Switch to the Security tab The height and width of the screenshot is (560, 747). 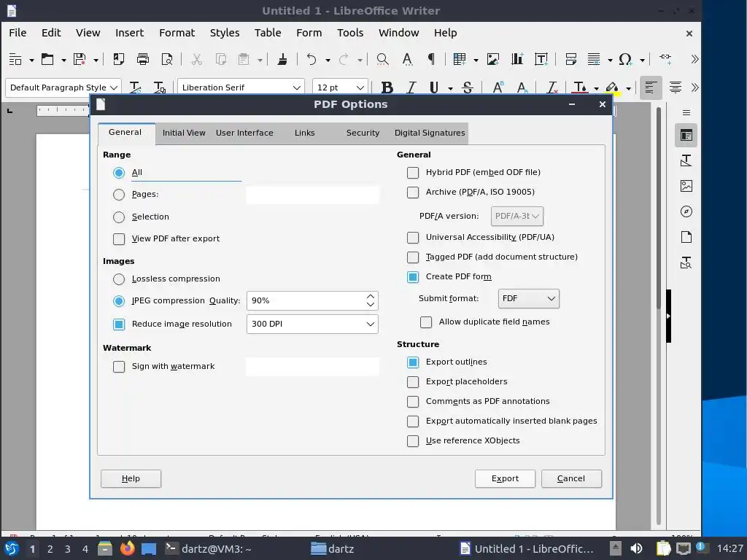(363, 133)
